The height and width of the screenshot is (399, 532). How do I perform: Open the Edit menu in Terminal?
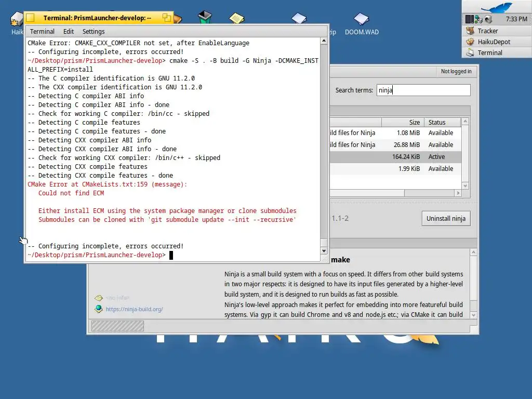(69, 32)
